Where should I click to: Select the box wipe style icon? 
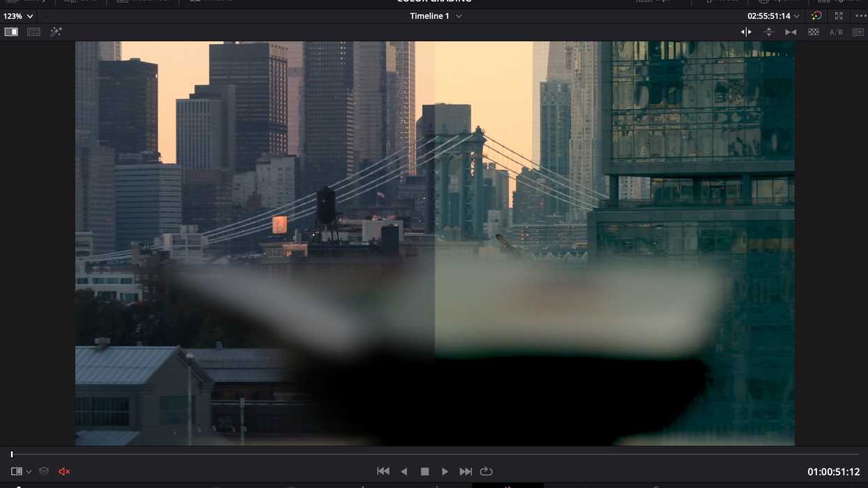pyautogui.click(x=858, y=32)
